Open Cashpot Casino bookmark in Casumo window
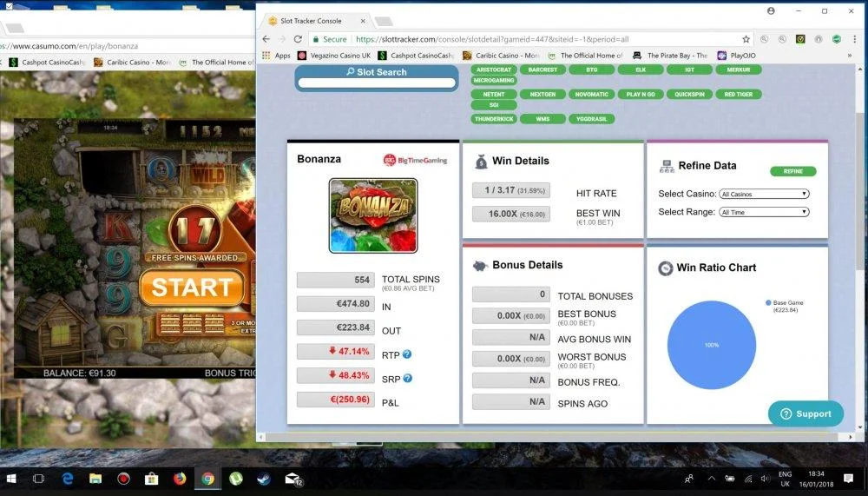Image resolution: width=868 pixels, height=496 pixels. (47, 62)
